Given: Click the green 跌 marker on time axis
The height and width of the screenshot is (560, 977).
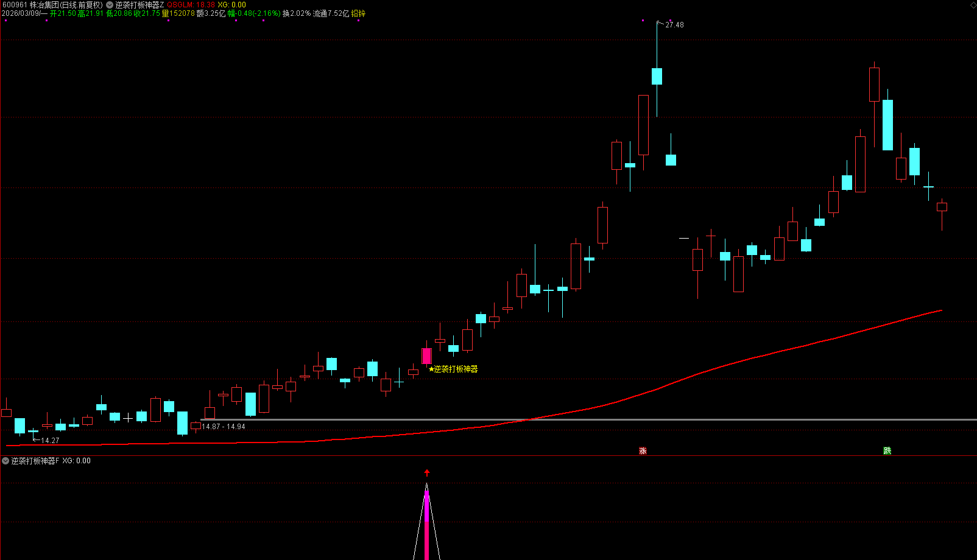Looking at the screenshot, I should pos(887,450).
